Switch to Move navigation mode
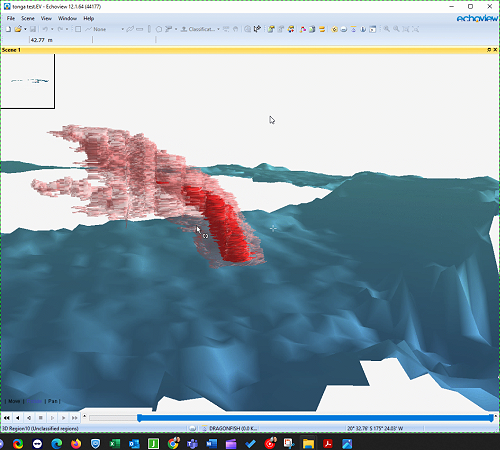The image size is (500, 450). click(x=14, y=401)
